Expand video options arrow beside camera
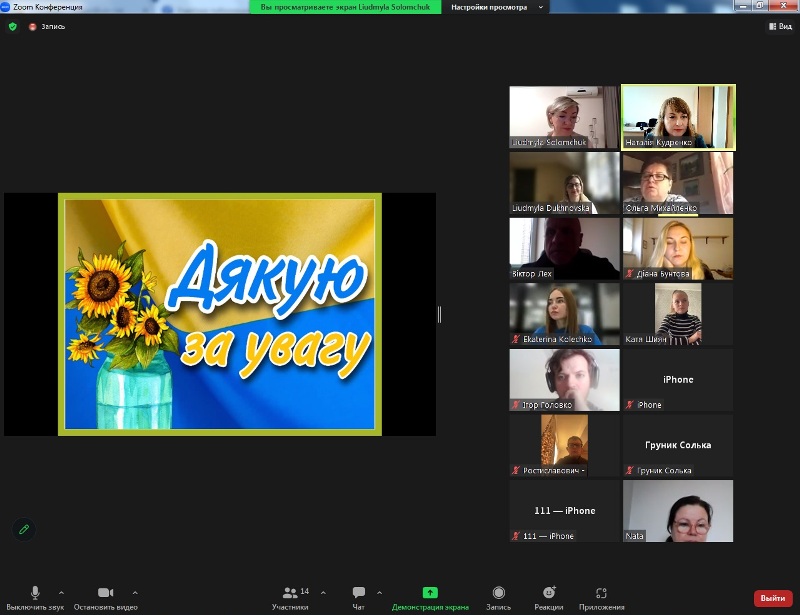Image resolution: width=800 pixels, height=615 pixels. coord(135,592)
